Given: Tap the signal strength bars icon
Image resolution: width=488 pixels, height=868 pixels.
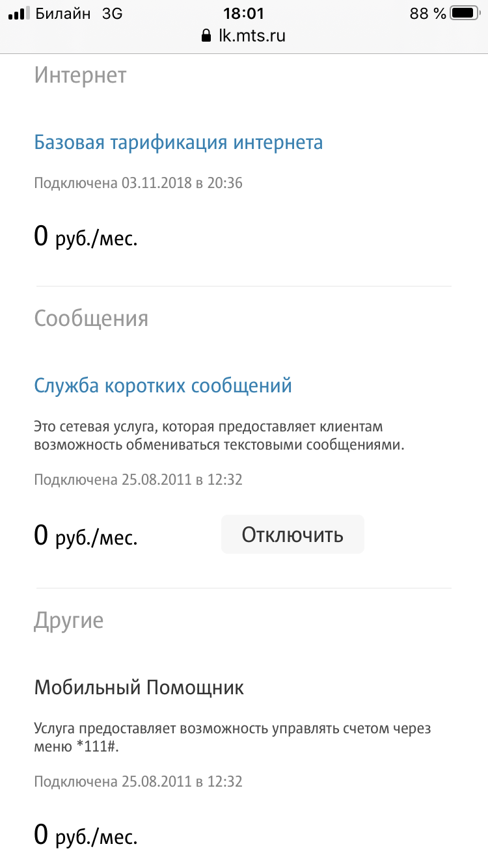Looking at the screenshot, I should [19, 13].
